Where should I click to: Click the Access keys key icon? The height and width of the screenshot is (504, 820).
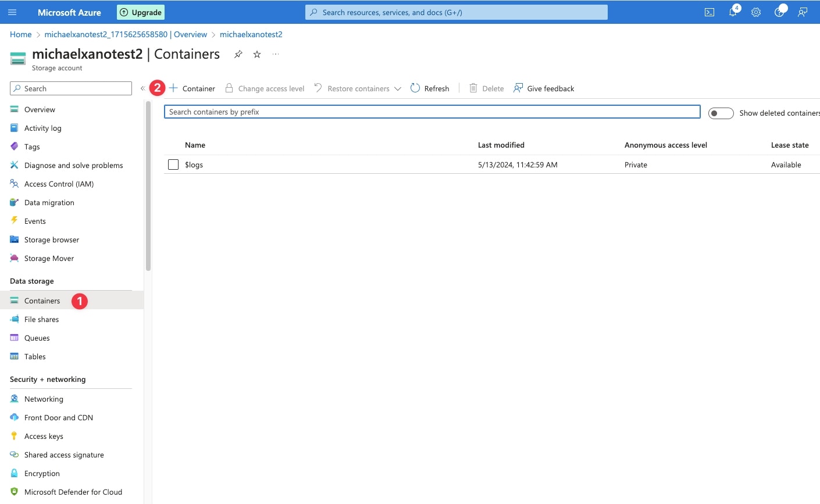pyautogui.click(x=15, y=436)
